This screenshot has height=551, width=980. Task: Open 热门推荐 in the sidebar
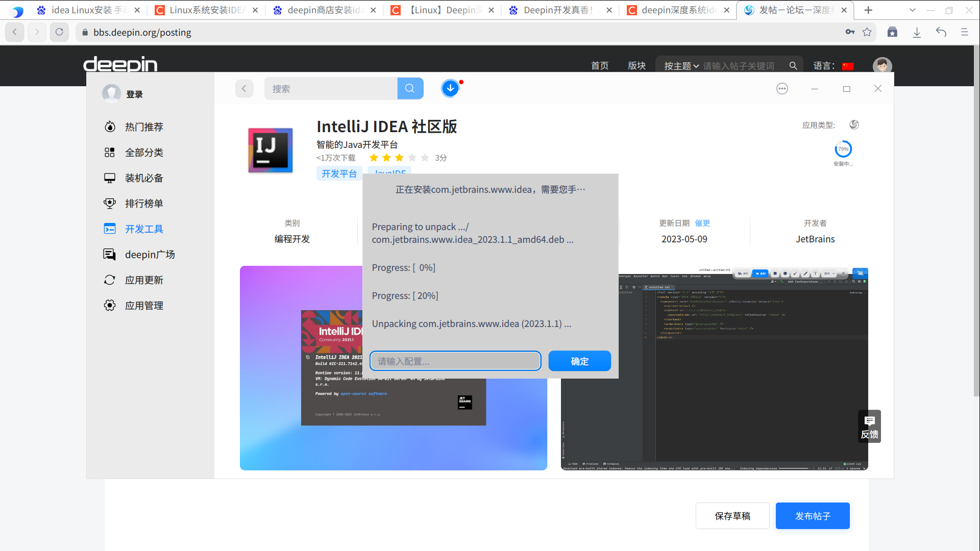[143, 127]
